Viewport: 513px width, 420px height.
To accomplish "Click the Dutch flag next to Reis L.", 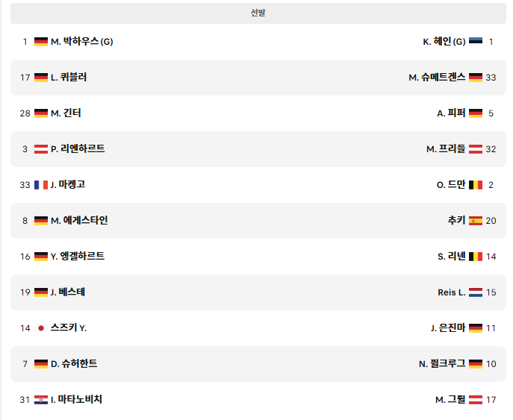I will point(476,292).
